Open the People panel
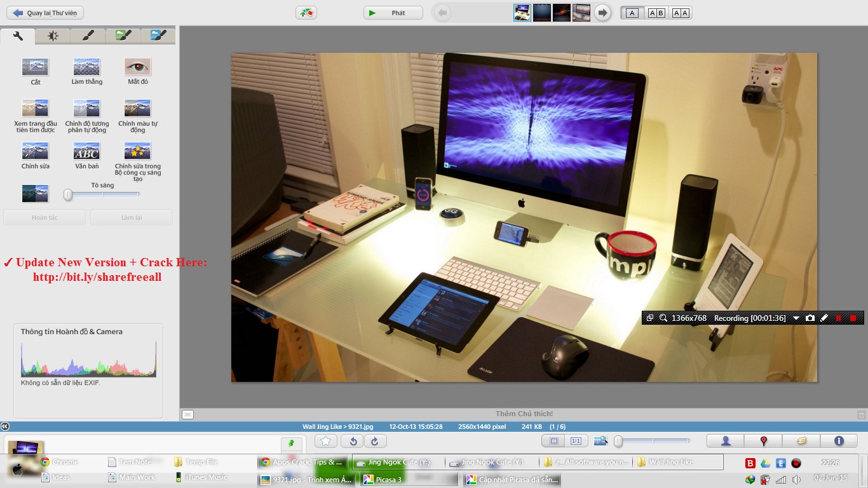868x488 pixels. click(x=726, y=441)
